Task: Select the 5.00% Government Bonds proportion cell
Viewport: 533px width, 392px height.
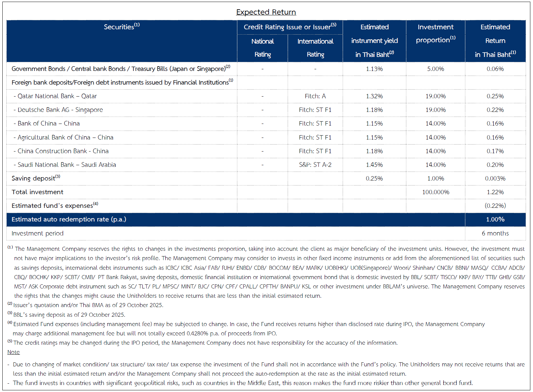Action: coord(435,69)
